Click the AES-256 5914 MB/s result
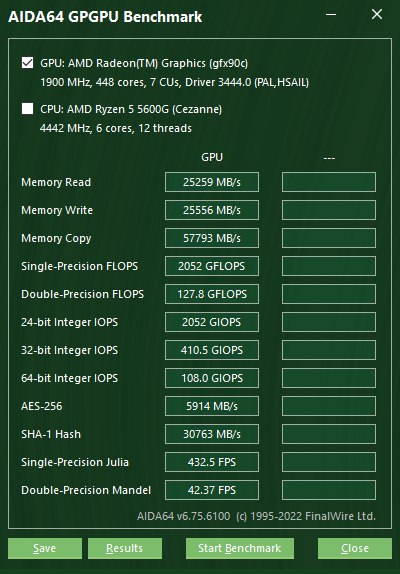The width and height of the screenshot is (400, 574). pos(212,406)
